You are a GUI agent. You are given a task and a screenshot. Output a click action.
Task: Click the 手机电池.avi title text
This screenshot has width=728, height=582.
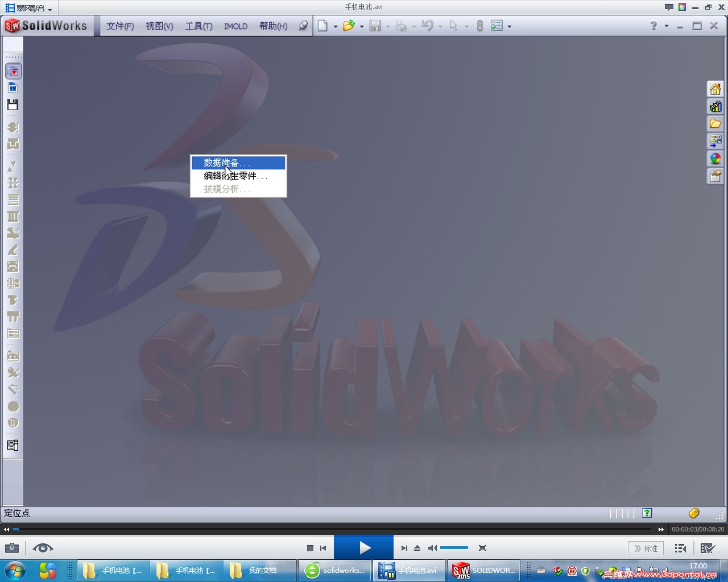pyautogui.click(x=364, y=7)
